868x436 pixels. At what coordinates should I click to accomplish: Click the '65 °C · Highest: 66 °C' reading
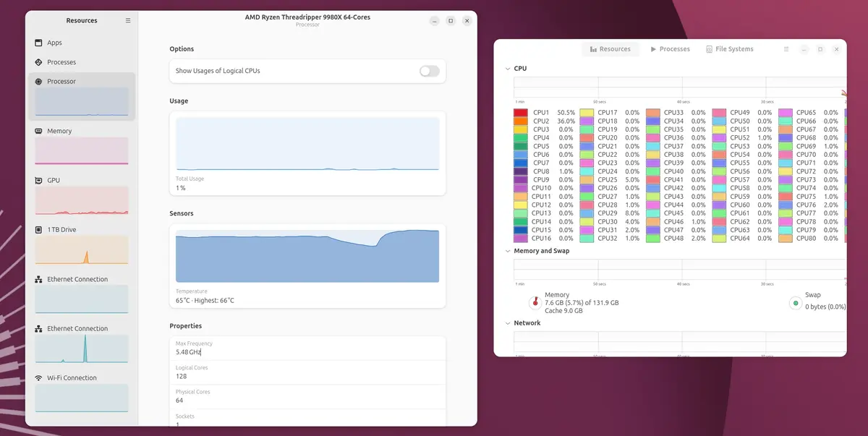[x=205, y=301]
